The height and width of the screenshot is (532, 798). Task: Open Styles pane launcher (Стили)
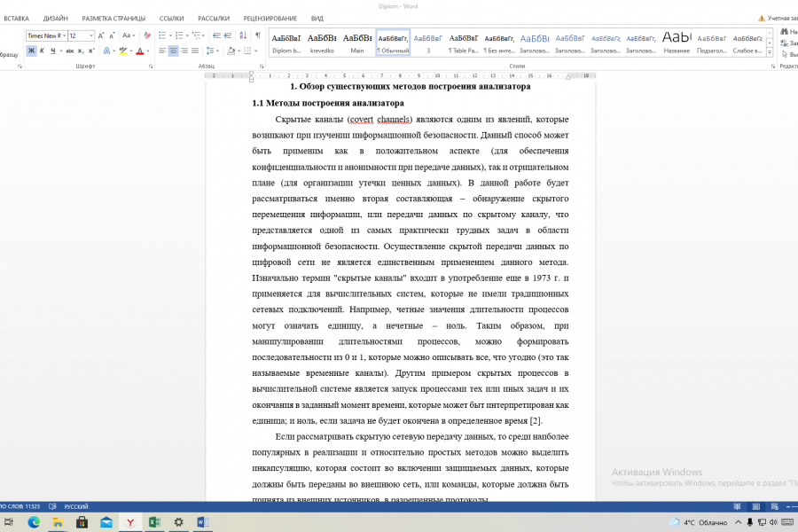tap(773, 66)
